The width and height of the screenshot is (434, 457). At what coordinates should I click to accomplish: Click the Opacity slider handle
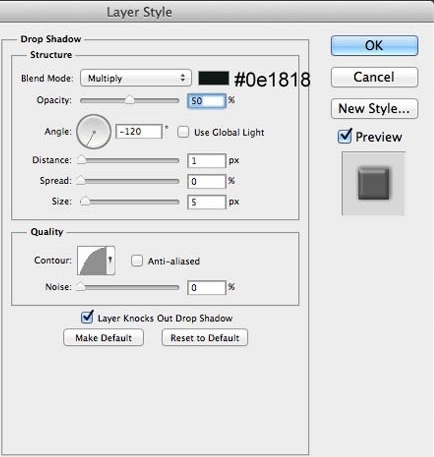(x=129, y=100)
